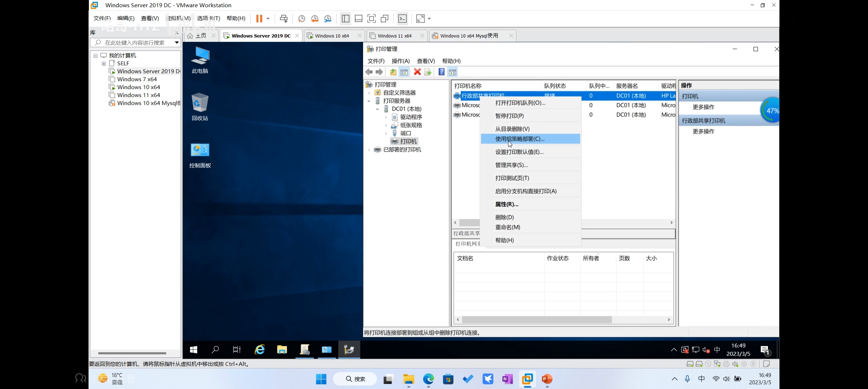The image size is (868, 389).
Task: Click 更多操作 under 行政部共享打印机
Action: click(704, 131)
